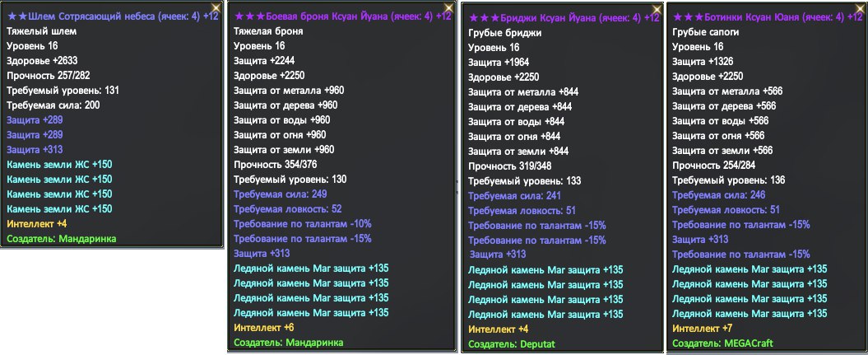
Task: Click Интеллект +6 bonus on armor
Action: tap(264, 328)
